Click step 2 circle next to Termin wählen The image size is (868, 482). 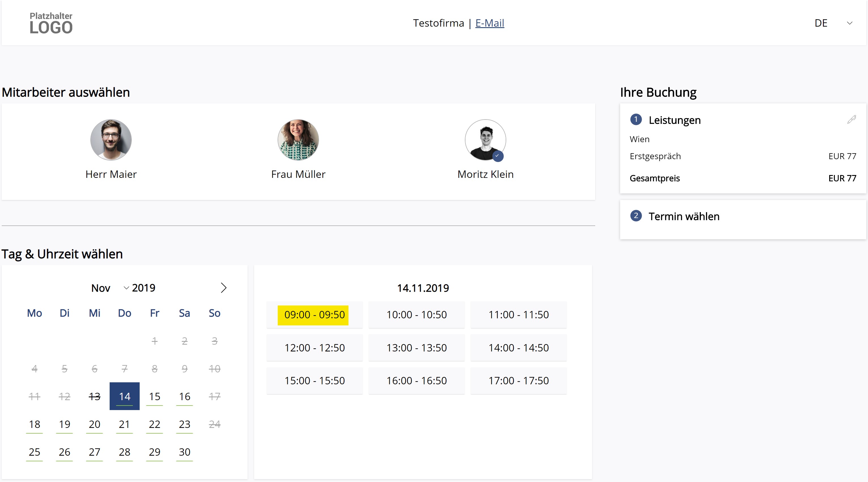(x=636, y=216)
